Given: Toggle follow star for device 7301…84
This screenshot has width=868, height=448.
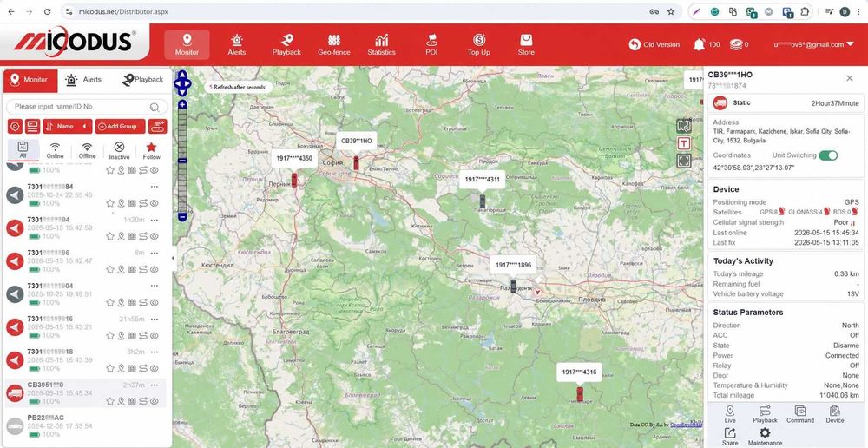Looking at the screenshot, I should click(x=109, y=203).
